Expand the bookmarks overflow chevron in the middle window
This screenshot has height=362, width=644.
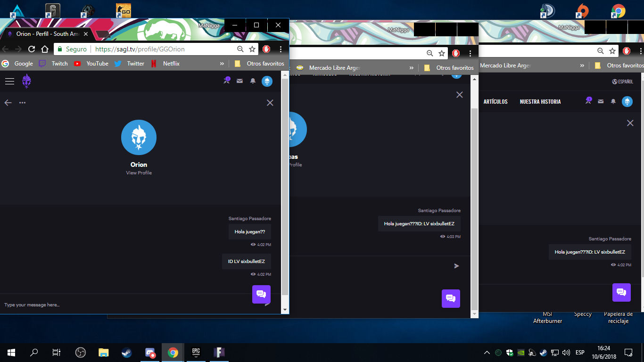(412, 68)
